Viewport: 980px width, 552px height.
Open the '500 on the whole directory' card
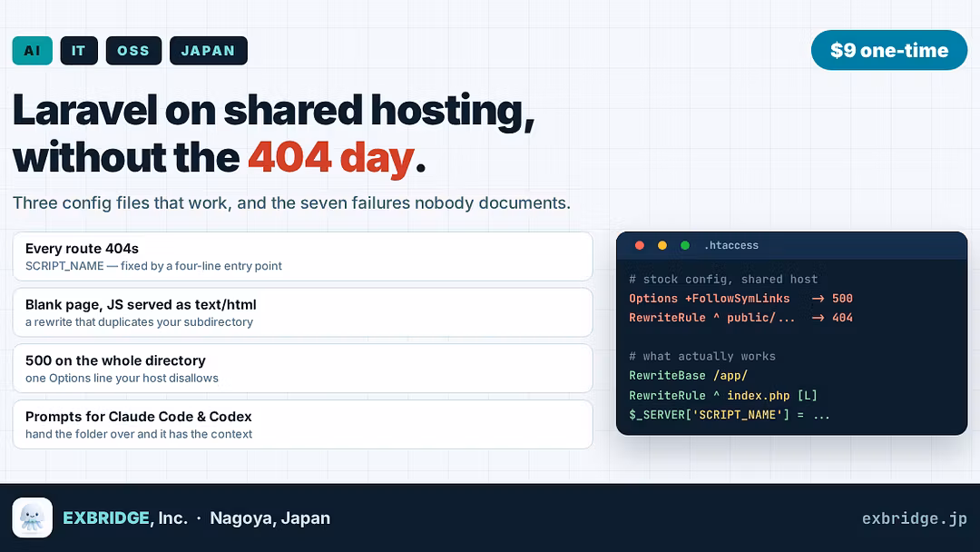(x=302, y=369)
